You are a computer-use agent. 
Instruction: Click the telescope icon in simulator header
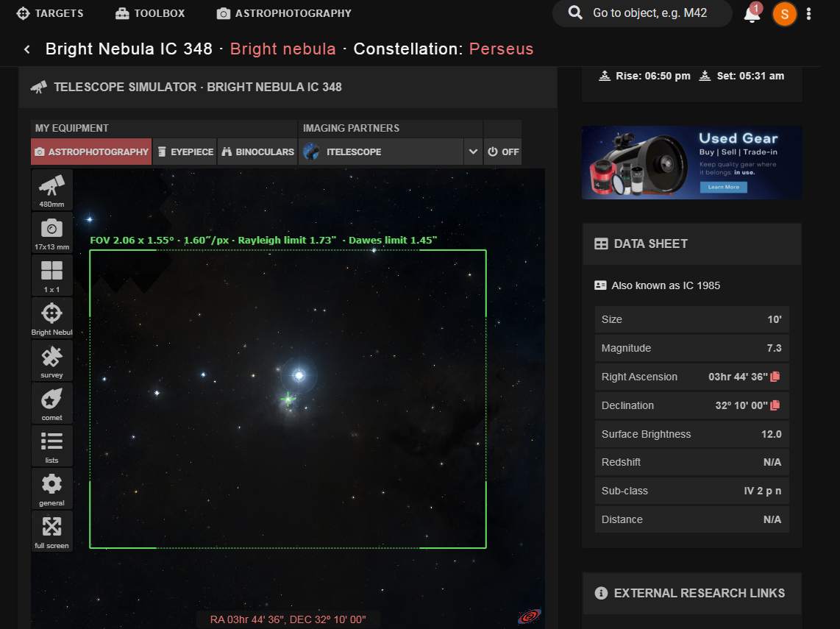click(38, 87)
